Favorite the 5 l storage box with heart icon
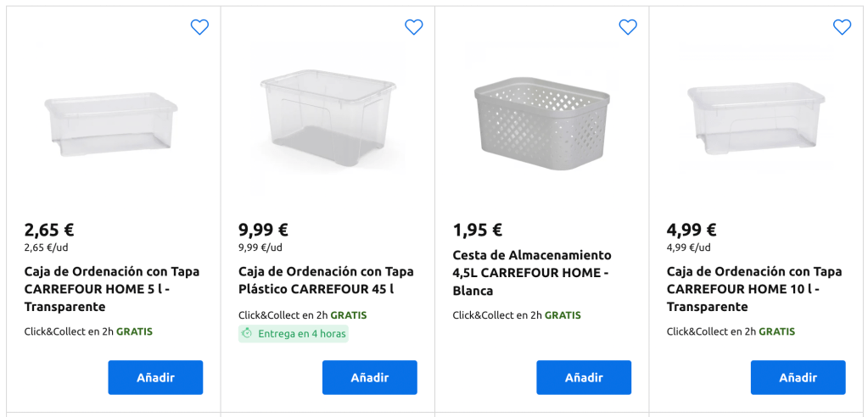The height and width of the screenshot is (417, 868). coord(199,27)
